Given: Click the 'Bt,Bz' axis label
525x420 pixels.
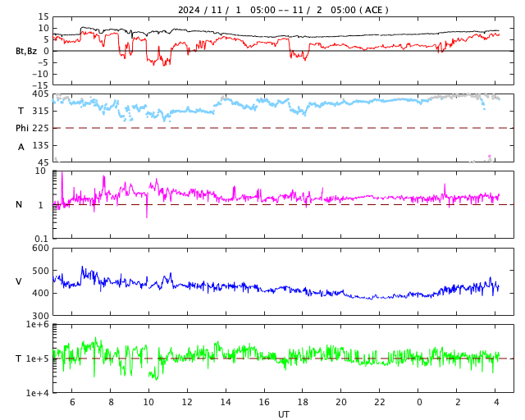Looking at the screenshot, I should point(26,51).
